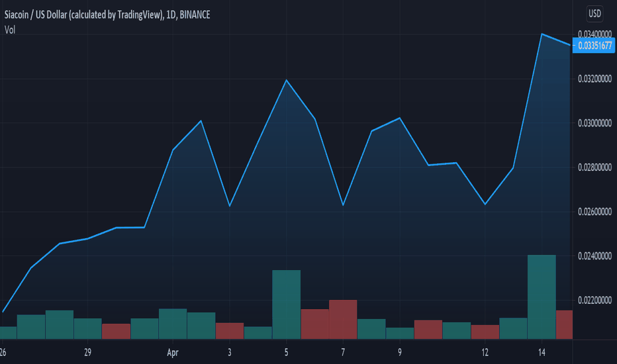
Task: Click the red volume bar above 7
Action: [343, 320]
